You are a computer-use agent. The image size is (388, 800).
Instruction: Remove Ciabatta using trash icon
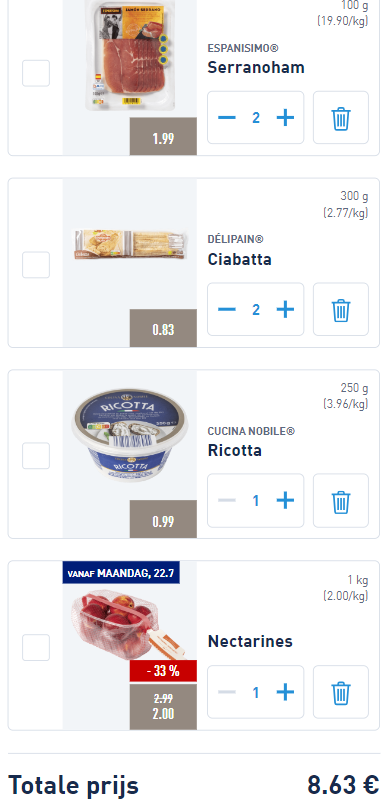pos(341,309)
